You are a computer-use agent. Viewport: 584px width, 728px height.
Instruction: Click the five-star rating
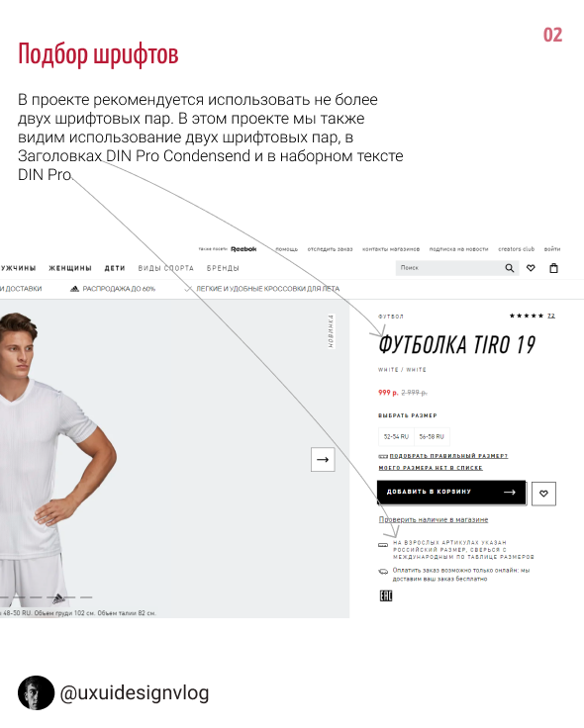coord(527,316)
